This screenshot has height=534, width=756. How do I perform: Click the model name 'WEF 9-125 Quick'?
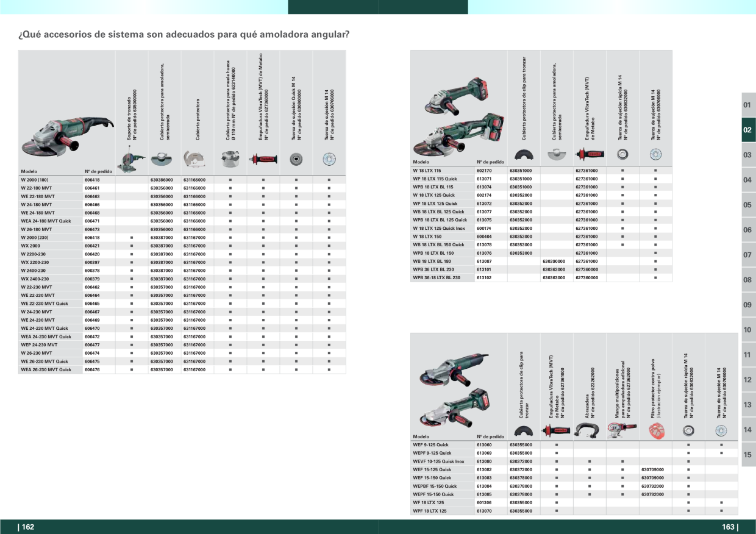coord(431,445)
